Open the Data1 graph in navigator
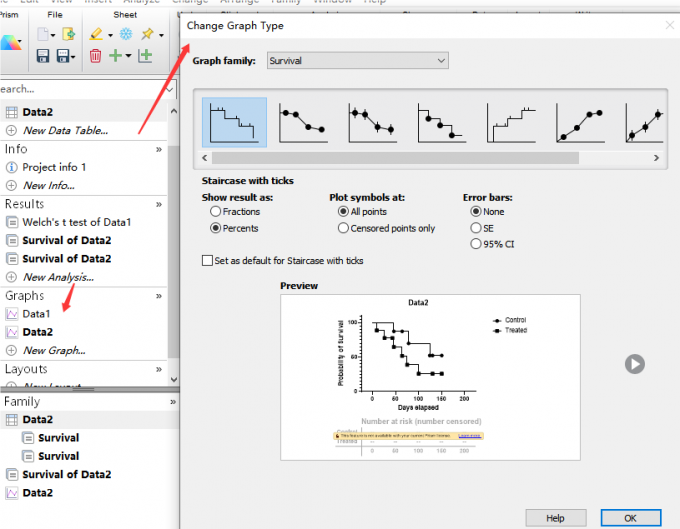This screenshot has height=529, width=680. 36,313
